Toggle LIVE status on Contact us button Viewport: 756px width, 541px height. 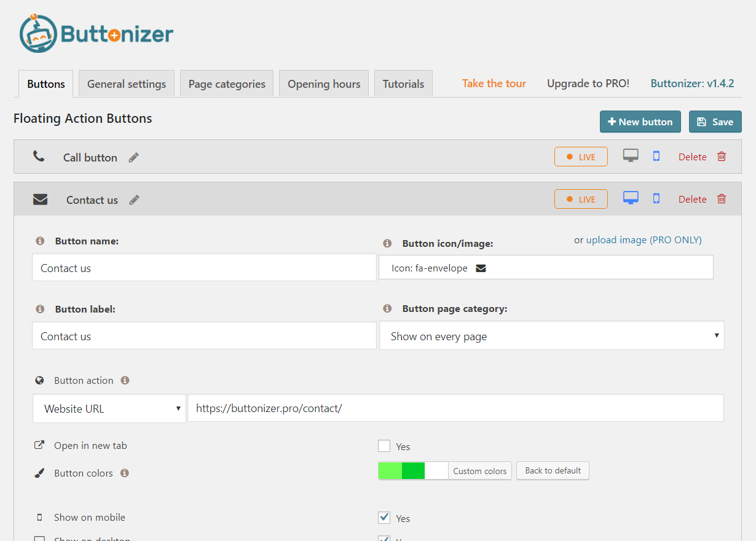coord(581,199)
